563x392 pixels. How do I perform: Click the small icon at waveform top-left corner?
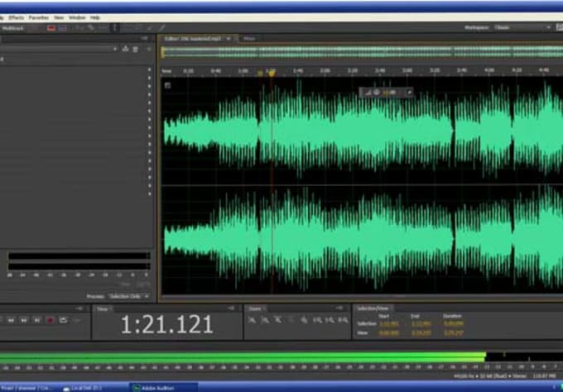point(167,85)
